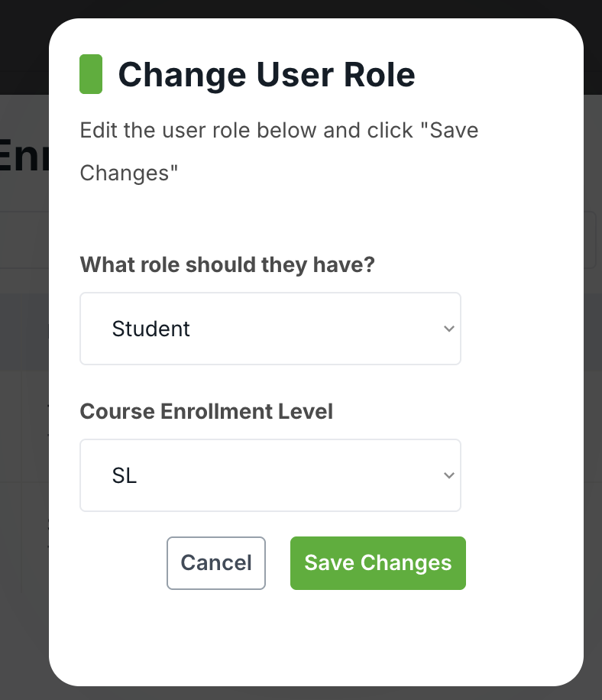Select the green rectangle beside the dialog title
Image resolution: width=602 pixels, height=700 pixels.
(x=90, y=74)
